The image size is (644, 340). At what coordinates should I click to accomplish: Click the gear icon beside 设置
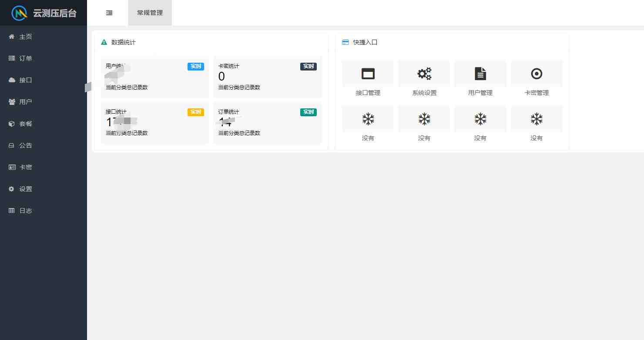12,189
